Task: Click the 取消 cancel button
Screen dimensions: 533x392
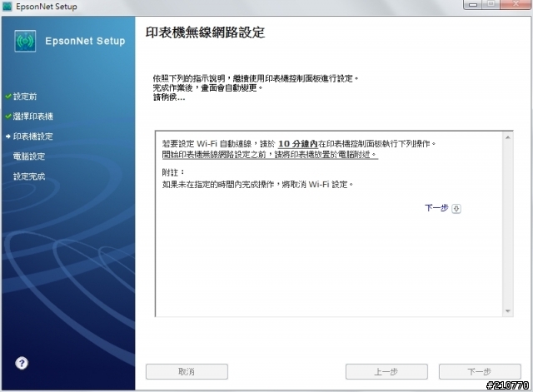Action: 187,372
